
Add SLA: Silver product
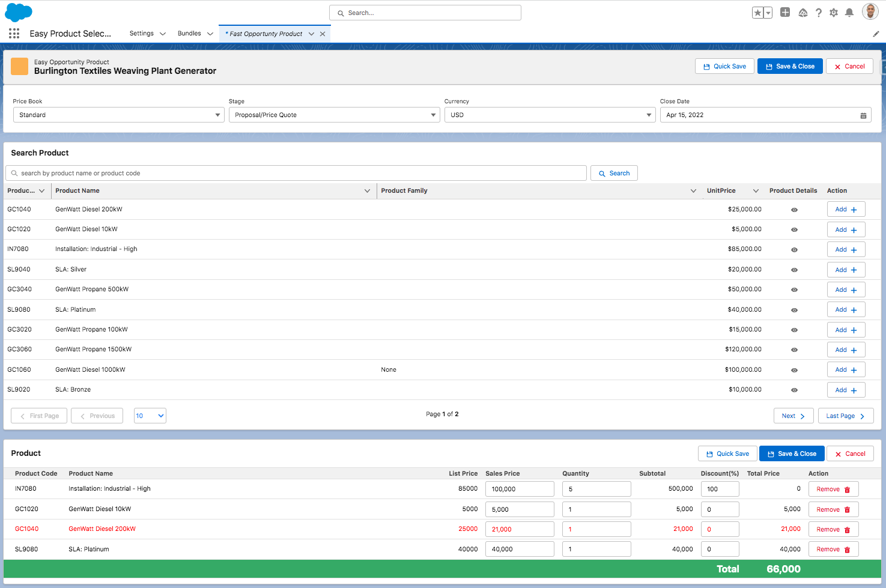[x=846, y=270]
